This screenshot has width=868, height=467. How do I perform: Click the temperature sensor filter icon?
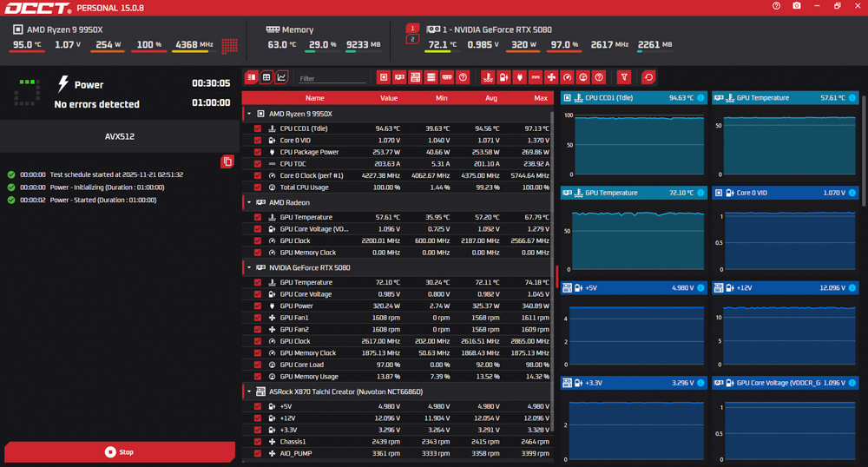point(488,77)
